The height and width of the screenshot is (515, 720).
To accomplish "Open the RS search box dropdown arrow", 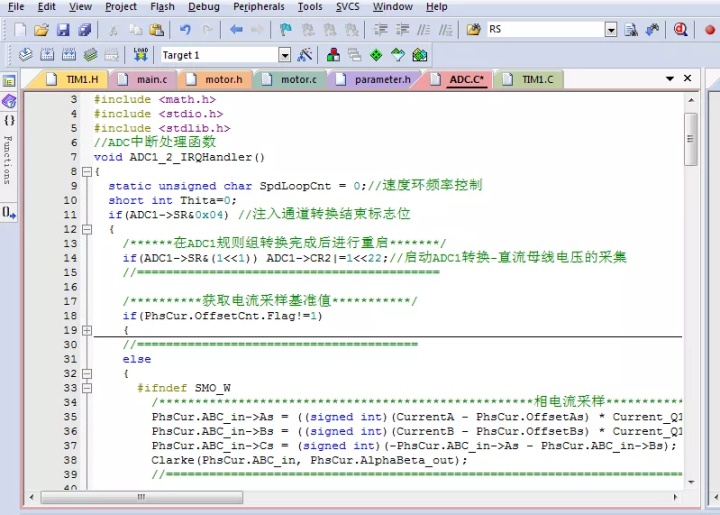I will click(x=611, y=30).
